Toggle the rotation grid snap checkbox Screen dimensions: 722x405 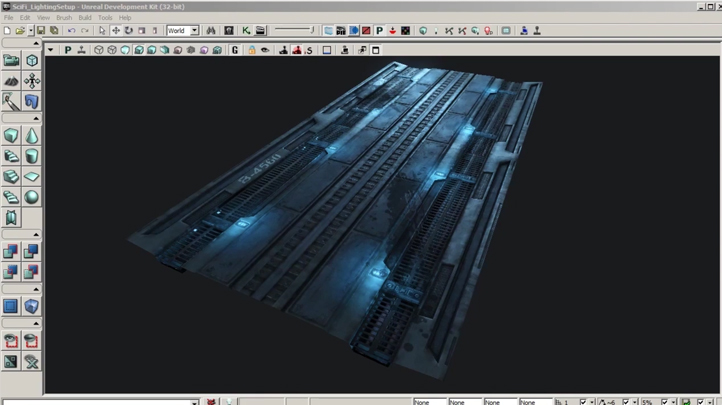[625, 402]
